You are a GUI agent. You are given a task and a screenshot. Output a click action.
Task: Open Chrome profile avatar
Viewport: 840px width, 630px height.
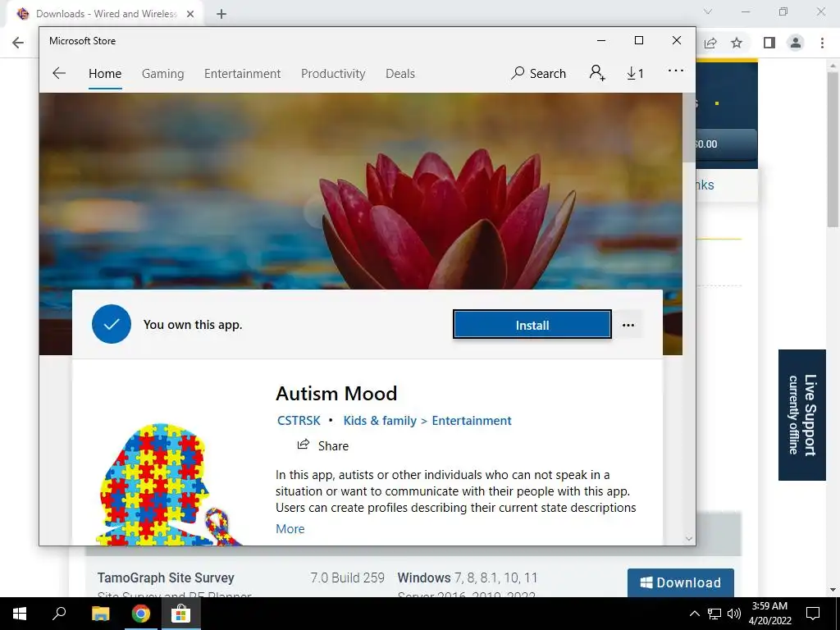tap(796, 43)
